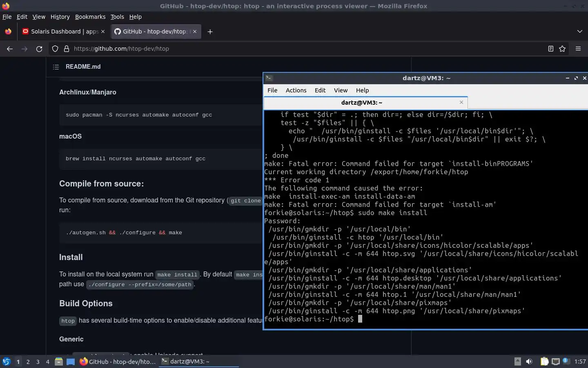Click the terminal window title icon
588x368 pixels.
pyautogui.click(x=269, y=78)
